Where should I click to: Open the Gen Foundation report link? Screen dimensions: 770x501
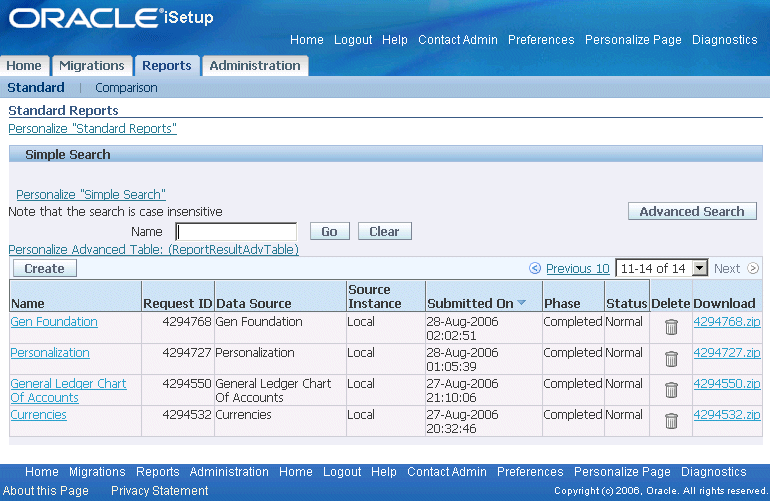[x=54, y=322]
